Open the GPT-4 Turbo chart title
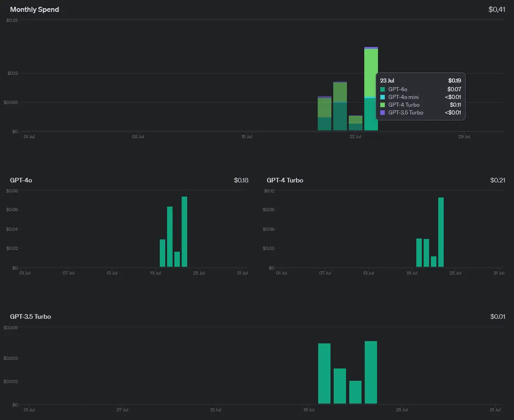Image resolution: width=514 pixels, height=420 pixels. 285,180
